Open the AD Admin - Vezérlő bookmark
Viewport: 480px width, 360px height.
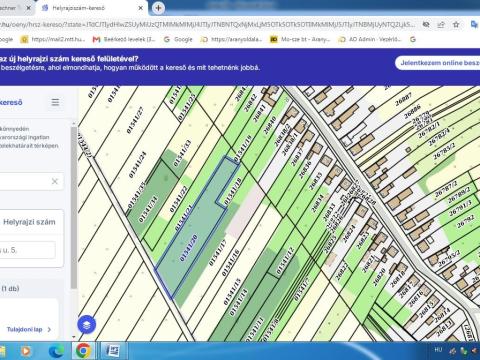370,39
